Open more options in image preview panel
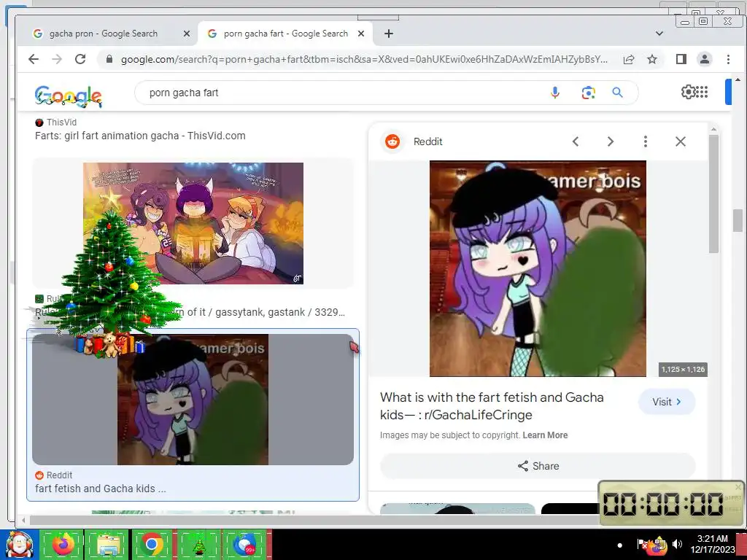 coord(646,141)
